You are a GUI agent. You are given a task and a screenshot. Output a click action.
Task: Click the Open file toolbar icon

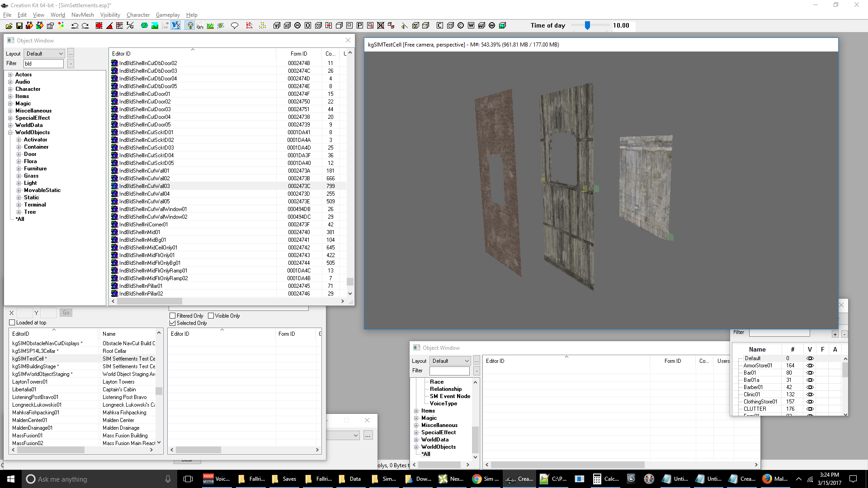[x=9, y=26]
